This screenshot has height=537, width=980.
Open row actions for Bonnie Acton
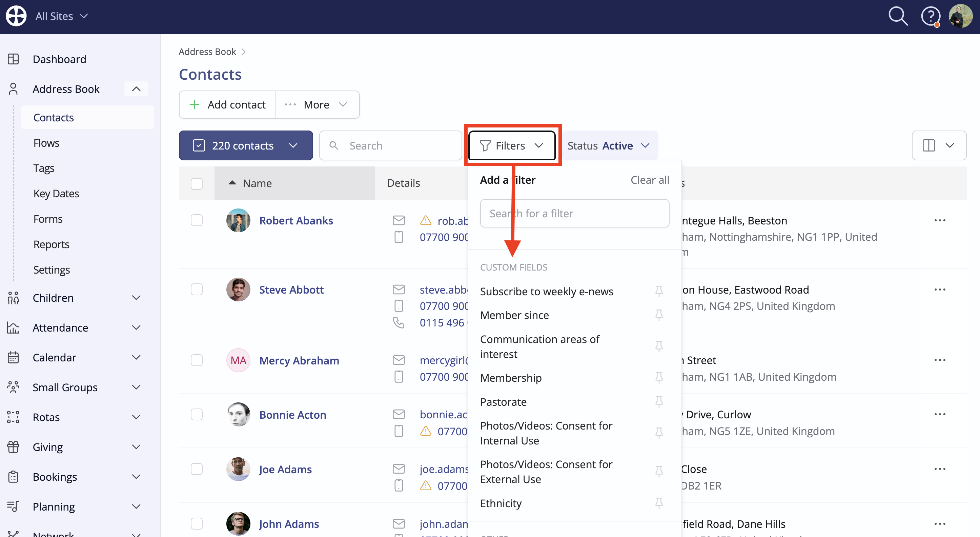click(x=940, y=415)
